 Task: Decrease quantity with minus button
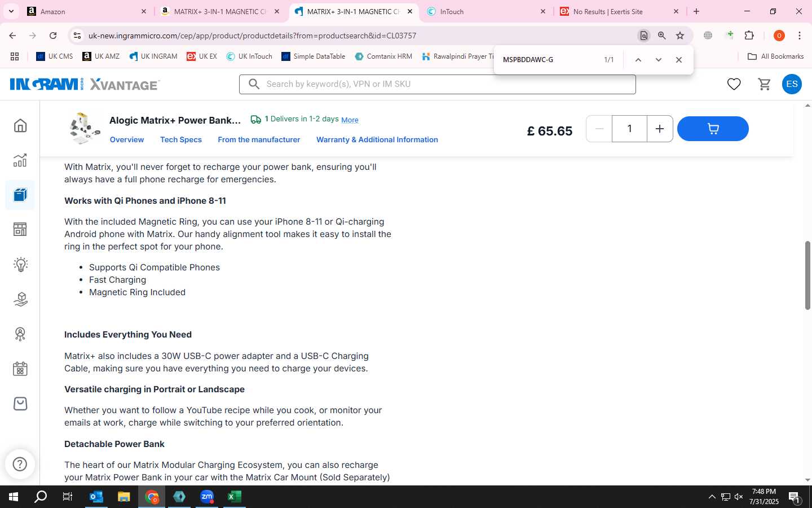tap(599, 129)
